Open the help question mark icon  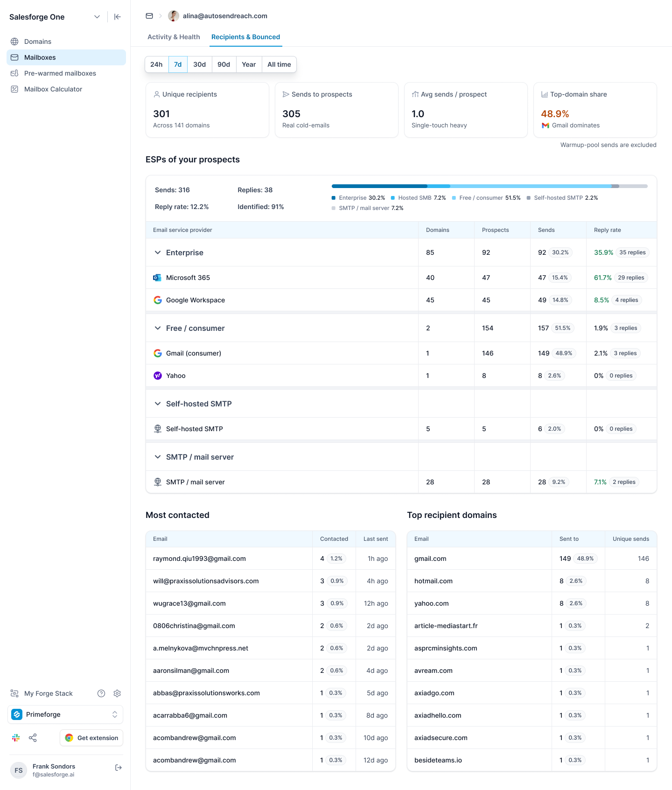(x=101, y=693)
